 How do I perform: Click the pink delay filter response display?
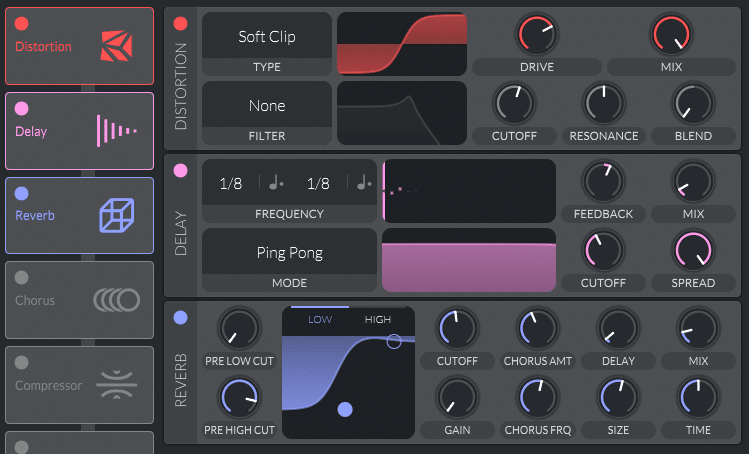[469, 260]
